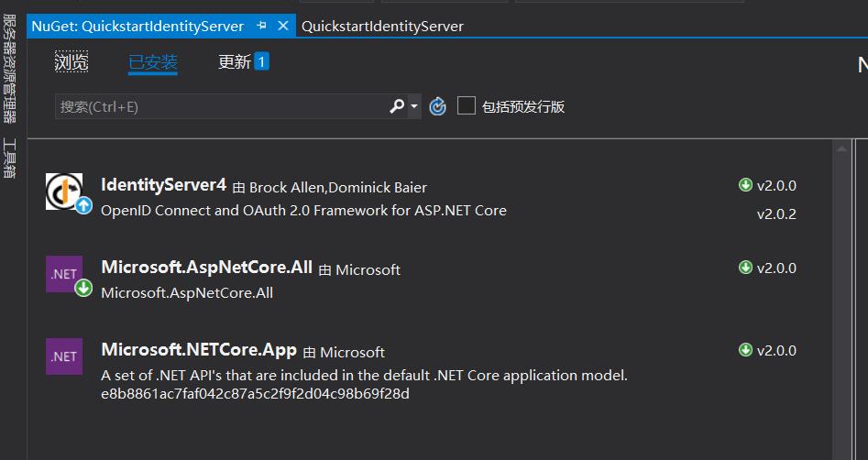Select the Microsoft.NETCore.App .NET package icon

[x=64, y=356]
